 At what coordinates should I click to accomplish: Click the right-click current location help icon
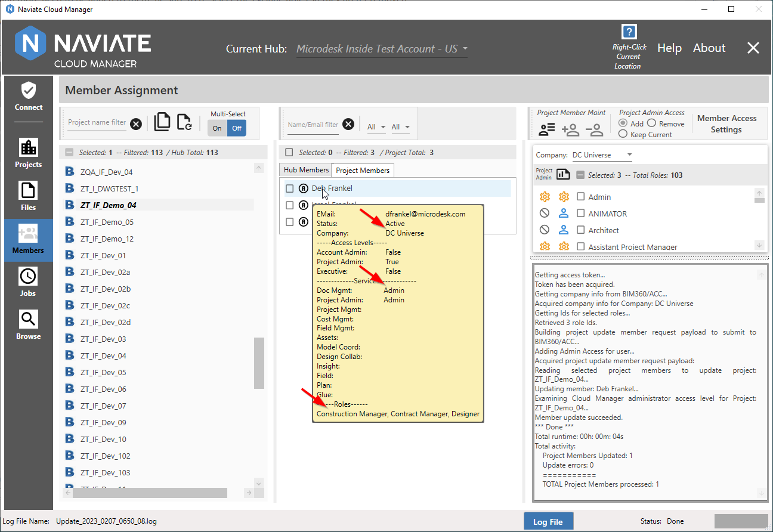(629, 32)
